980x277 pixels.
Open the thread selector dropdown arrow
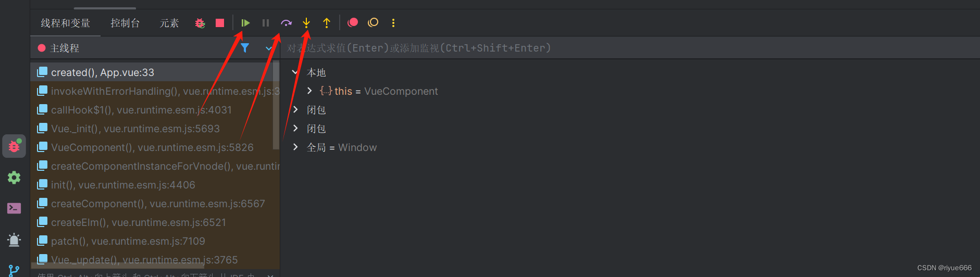pyautogui.click(x=269, y=48)
